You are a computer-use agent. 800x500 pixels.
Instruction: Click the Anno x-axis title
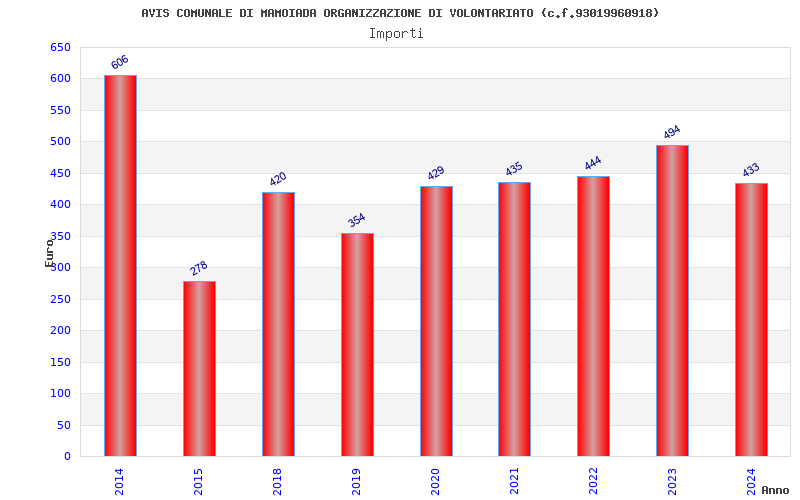coord(775,490)
